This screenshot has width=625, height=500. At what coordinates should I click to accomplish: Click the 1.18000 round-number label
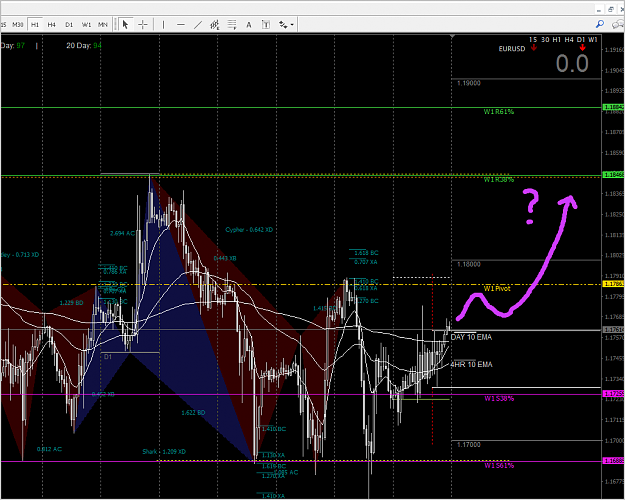pos(469,264)
